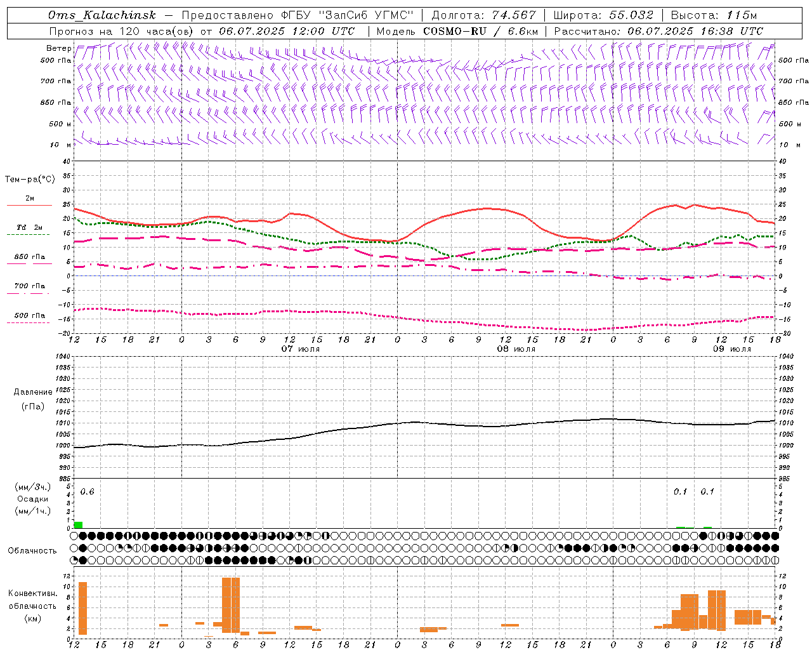The width and height of the screenshot is (812, 650).
Task: Select the 'Модель COSMO-RU / 6.6км' model label
Action: coord(457,31)
